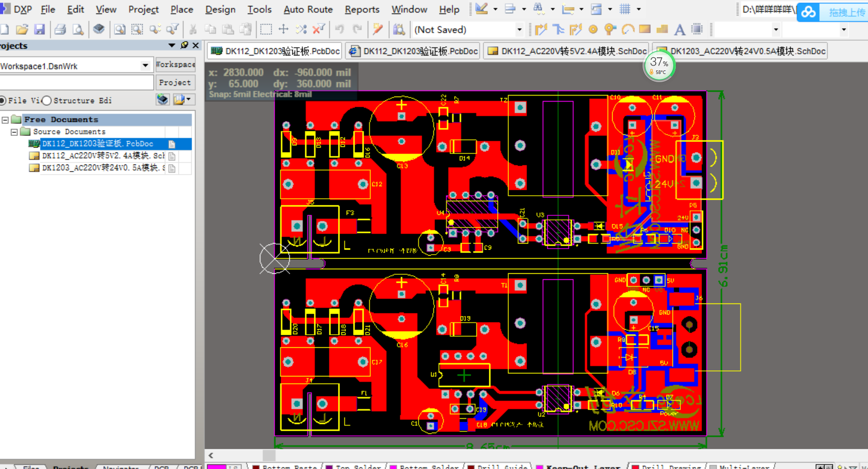Open the (Not Saved) filter dropdown

[x=519, y=30]
